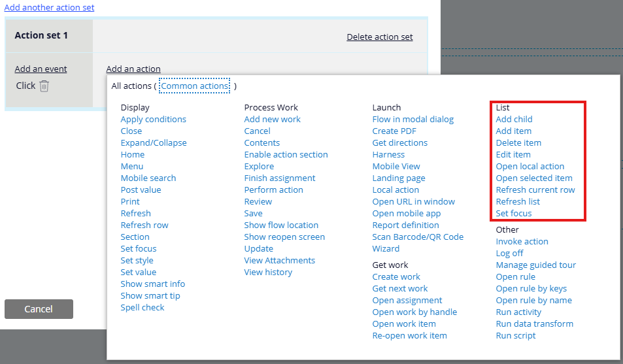Select 'View Attachments' action
623x364 pixels.
coord(279,260)
